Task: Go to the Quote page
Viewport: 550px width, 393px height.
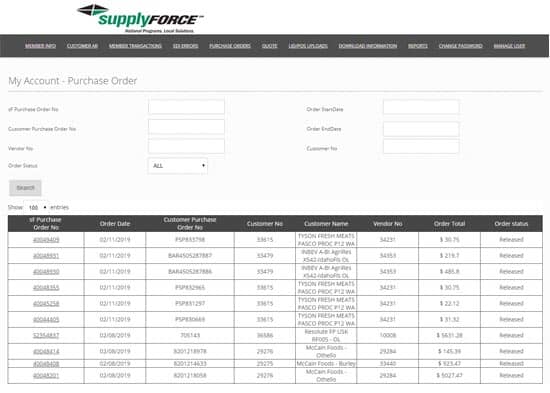Action: click(x=270, y=46)
